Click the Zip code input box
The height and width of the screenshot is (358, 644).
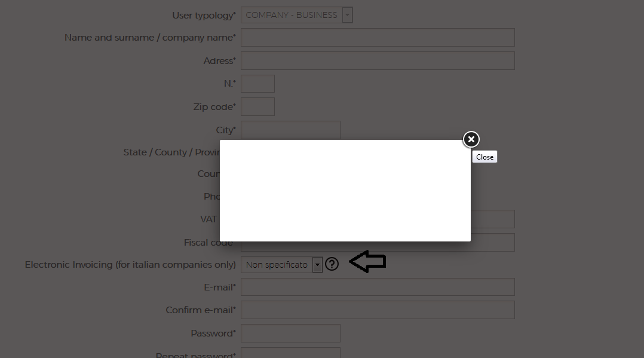point(257,106)
